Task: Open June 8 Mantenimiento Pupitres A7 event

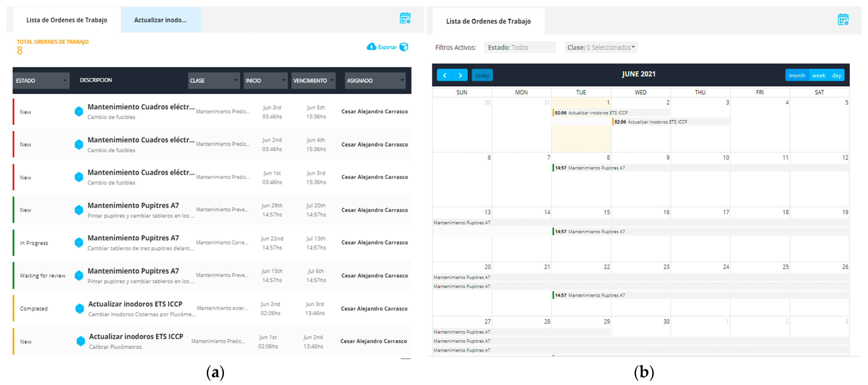Action: (x=590, y=168)
